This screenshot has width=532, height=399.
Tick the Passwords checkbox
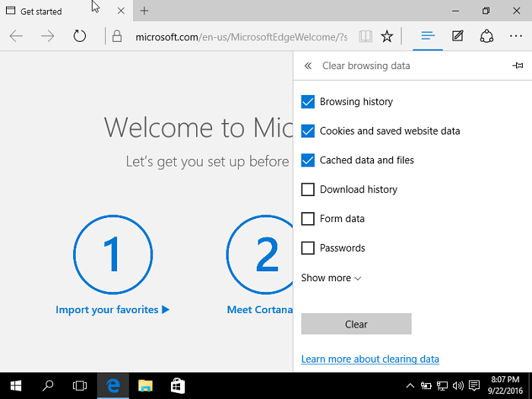[308, 248]
